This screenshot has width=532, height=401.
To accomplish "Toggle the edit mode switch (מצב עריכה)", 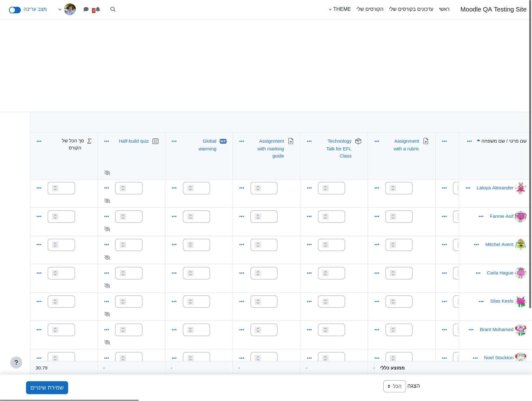I will click(x=15, y=10).
